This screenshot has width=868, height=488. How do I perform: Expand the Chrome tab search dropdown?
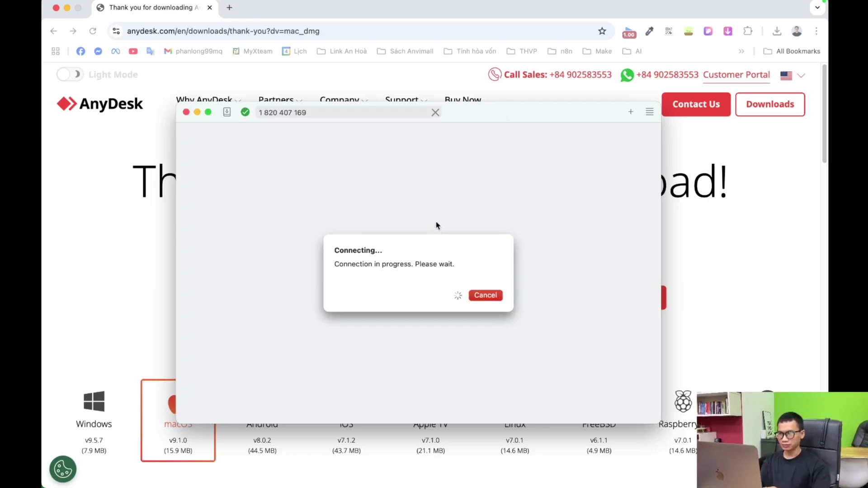[817, 8]
